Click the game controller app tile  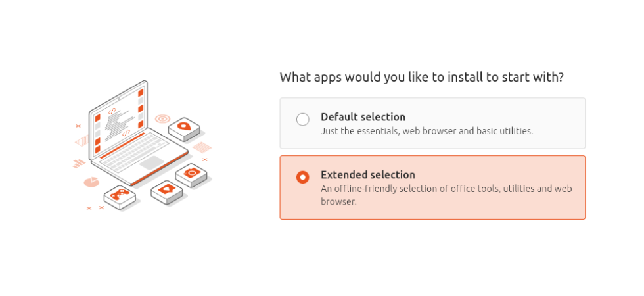point(120,195)
